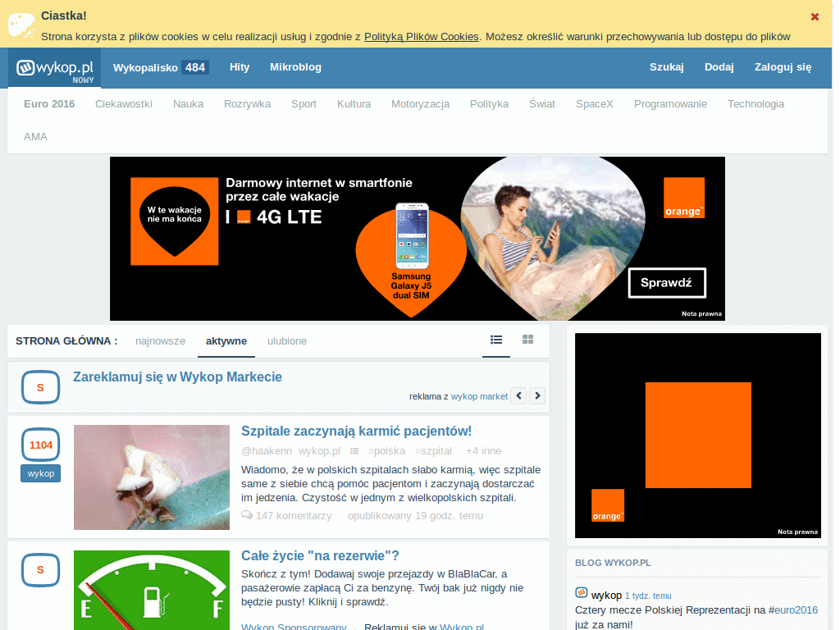Click the Orange logo in top banner
The width and height of the screenshot is (840, 630).
(683, 198)
